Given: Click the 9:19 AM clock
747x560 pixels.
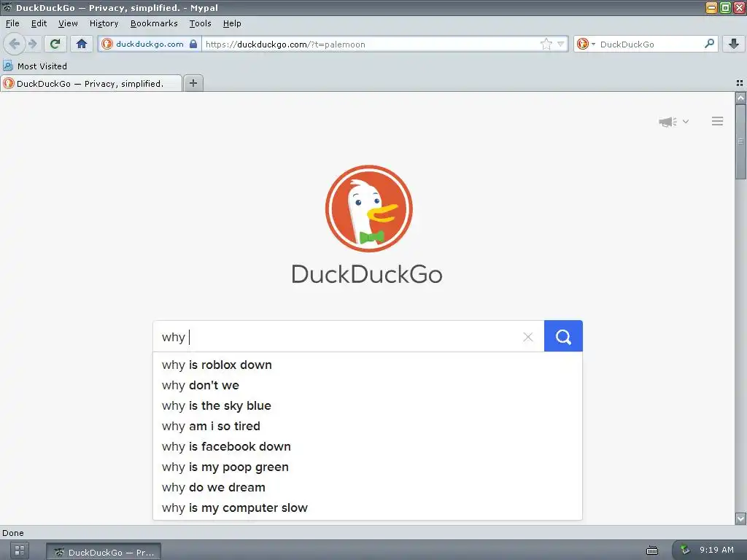Looking at the screenshot, I should point(716,550).
